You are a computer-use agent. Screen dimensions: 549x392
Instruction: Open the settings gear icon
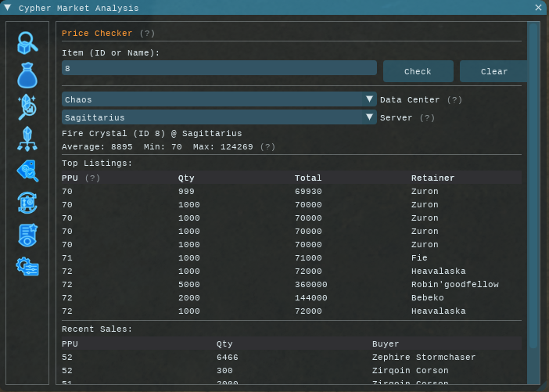(x=27, y=266)
